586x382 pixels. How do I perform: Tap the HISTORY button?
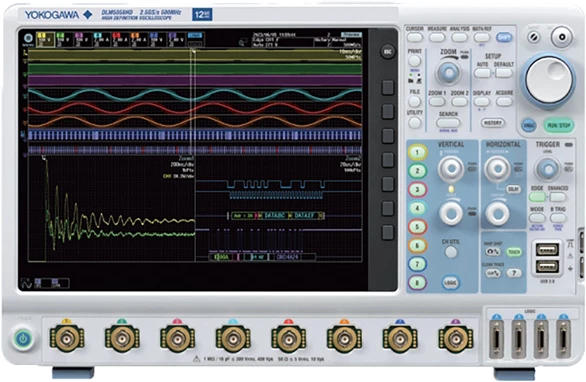(x=493, y=123)
